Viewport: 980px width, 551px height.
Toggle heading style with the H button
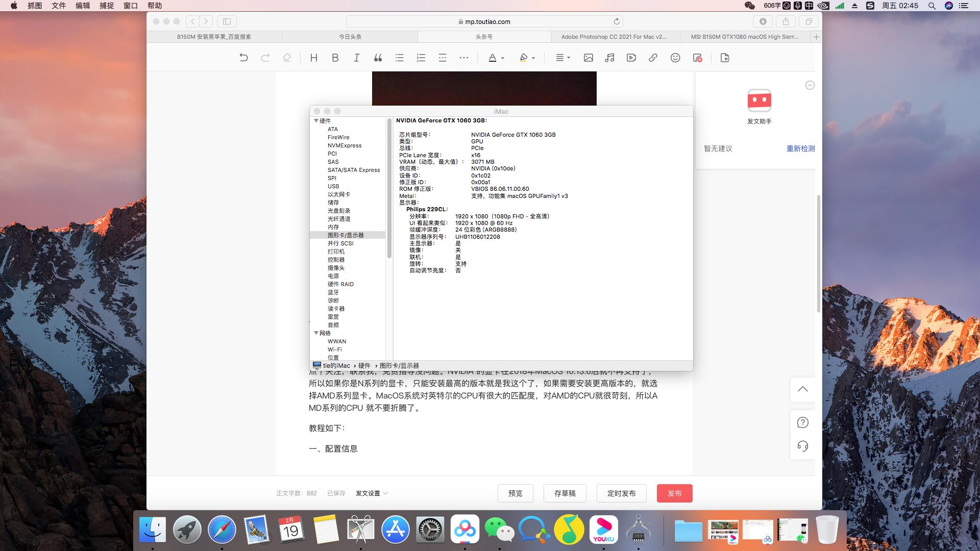(x=313, y=58)
